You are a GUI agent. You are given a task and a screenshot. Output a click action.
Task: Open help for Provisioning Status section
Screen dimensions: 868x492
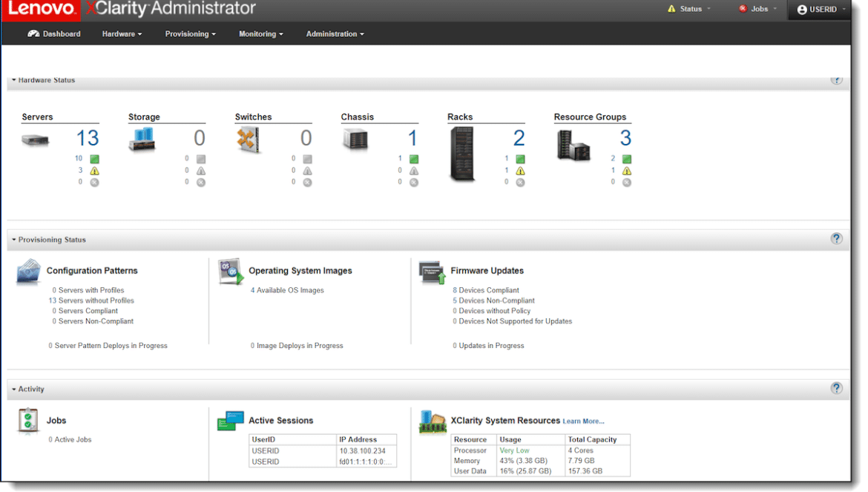point(836,239)
